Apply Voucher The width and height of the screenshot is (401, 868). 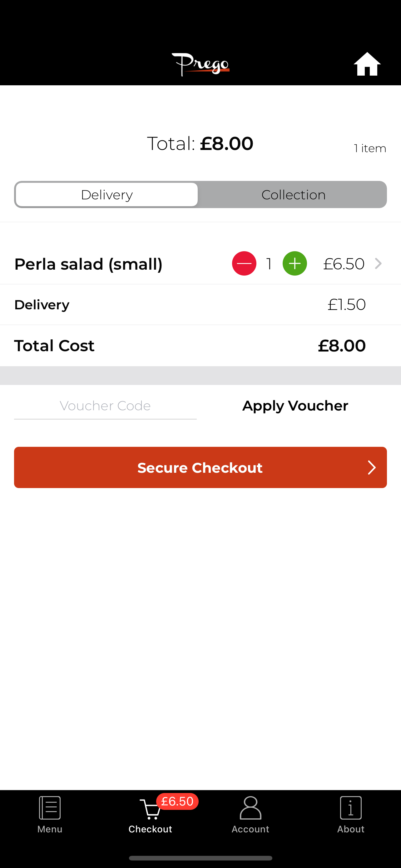295,406
